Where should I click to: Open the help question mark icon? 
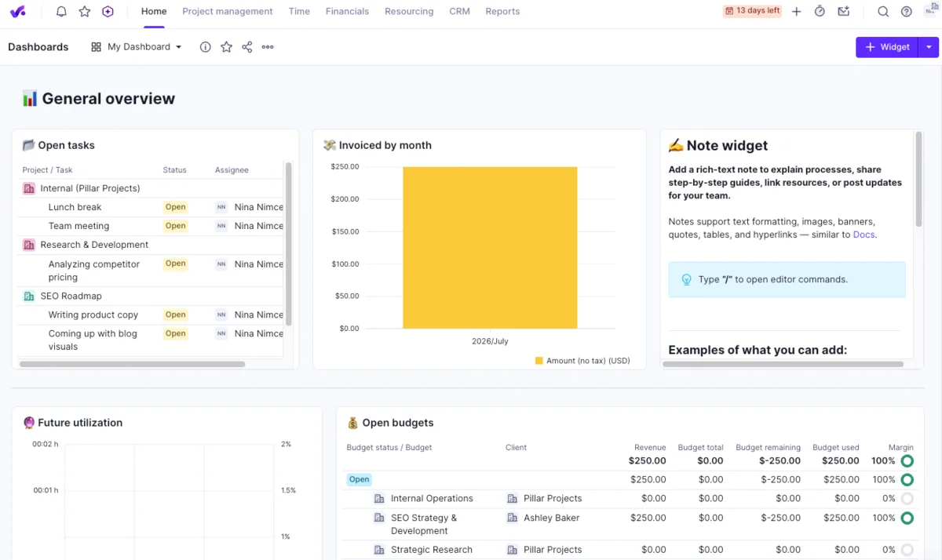click(x=907, y=12)
